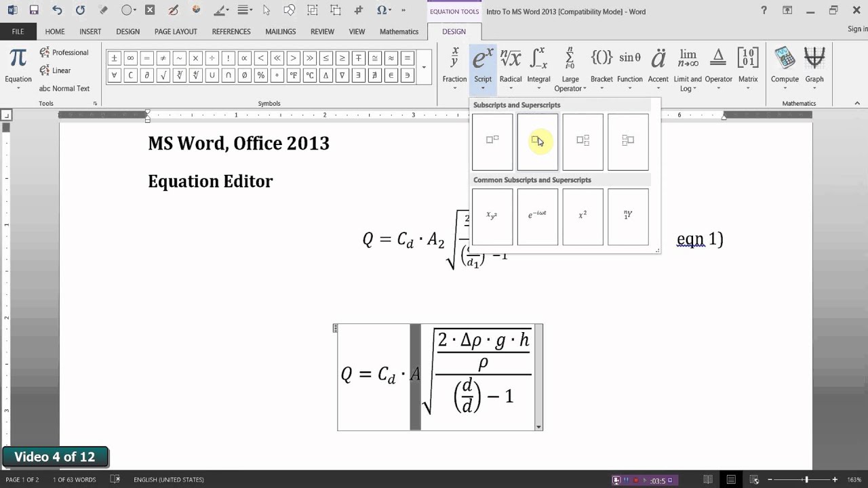Image resolution: width=868 pixels, height=488 pixels.
Task: Insert the percent symbol
Action: pyautogui.click(x=260, y=75)
